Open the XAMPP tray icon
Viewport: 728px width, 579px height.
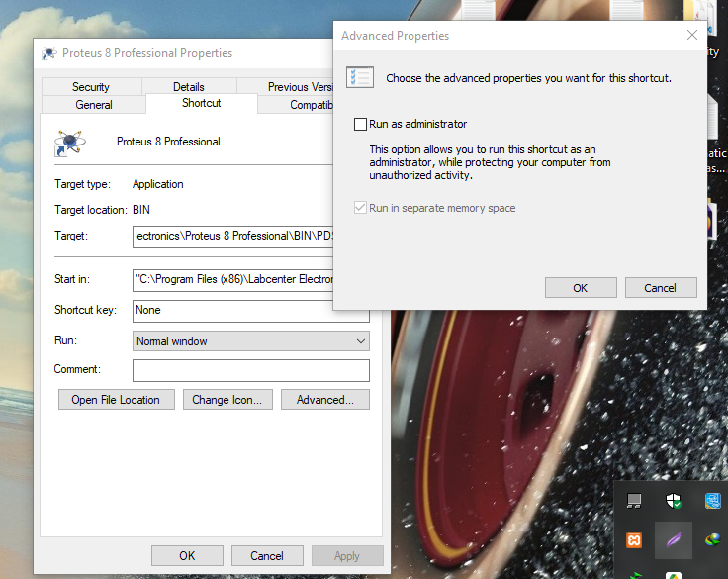(634, 540)
